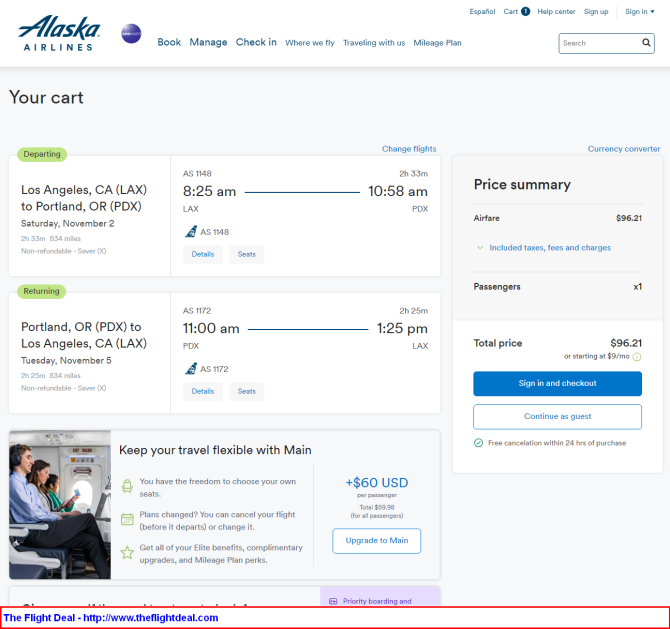Click the seat icon in Main benefits

tap(127, 486)
